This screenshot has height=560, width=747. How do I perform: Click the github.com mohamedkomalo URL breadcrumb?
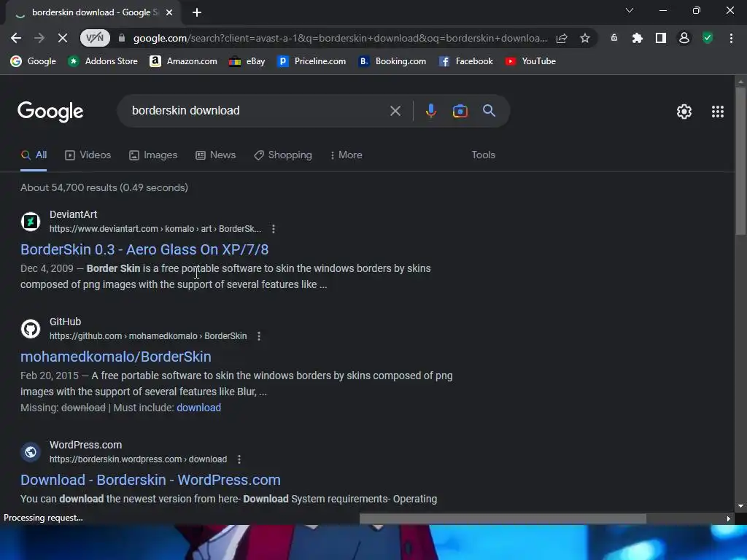click(148, 336)
